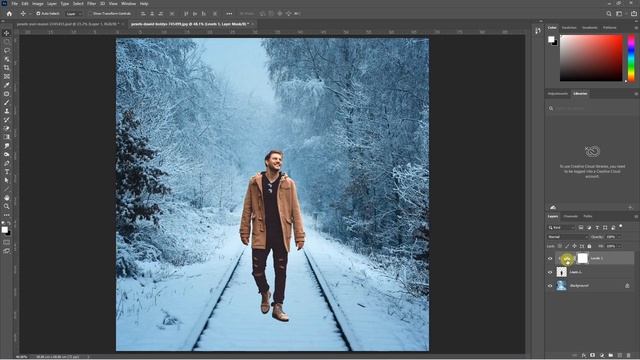This screenshot has height=360, width=640.
Task: Toggle lock position icon
Action: (x=574, y=246)
